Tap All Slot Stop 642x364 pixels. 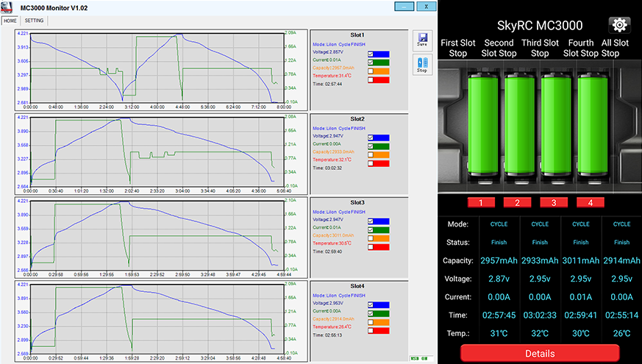[x=615, y=48]
